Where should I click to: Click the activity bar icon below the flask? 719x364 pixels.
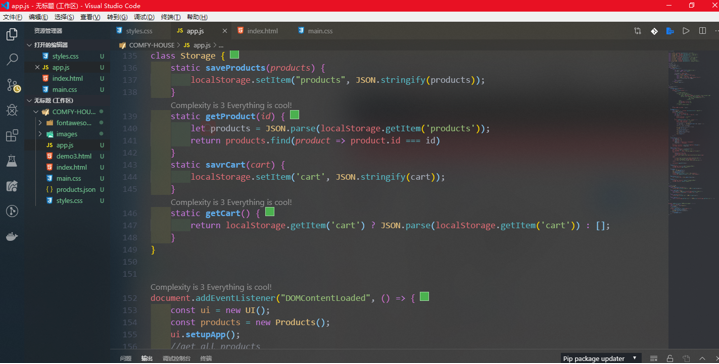12,186
